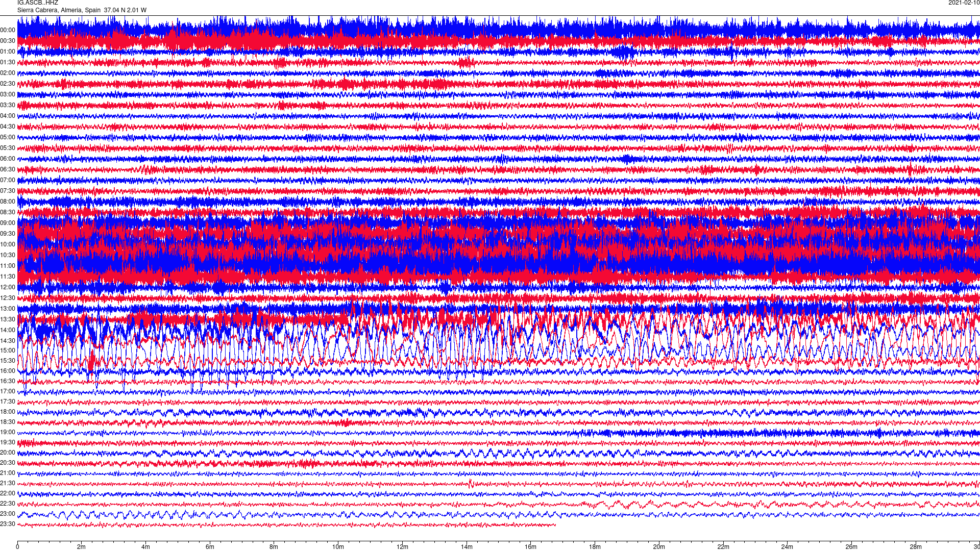Pick the 02:00 hour label
The width and height of the screenshot is (980, 551).
pos(8,73)
